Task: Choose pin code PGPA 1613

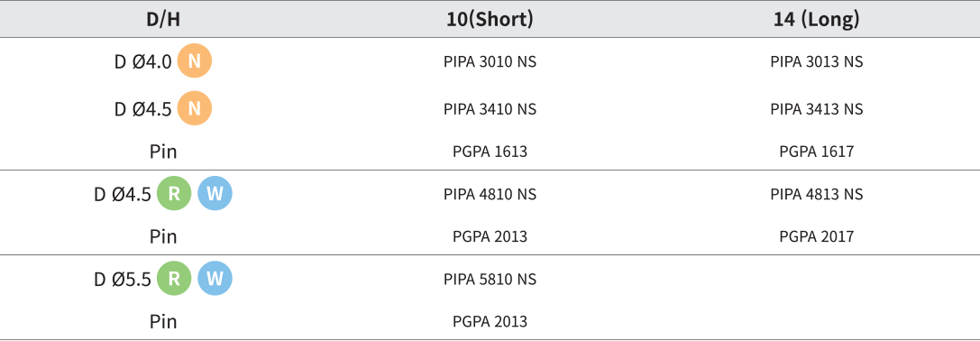Action: [x=490, y=152]
